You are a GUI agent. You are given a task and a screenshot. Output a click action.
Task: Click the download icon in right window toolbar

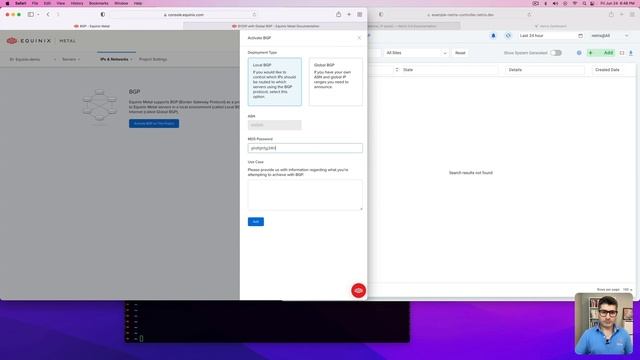coord(631,53)
